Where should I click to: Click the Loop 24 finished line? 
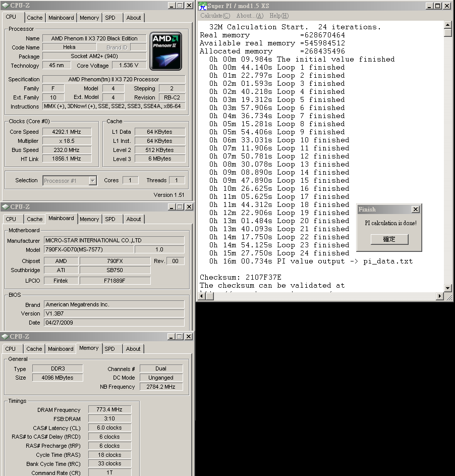[279, 253]
